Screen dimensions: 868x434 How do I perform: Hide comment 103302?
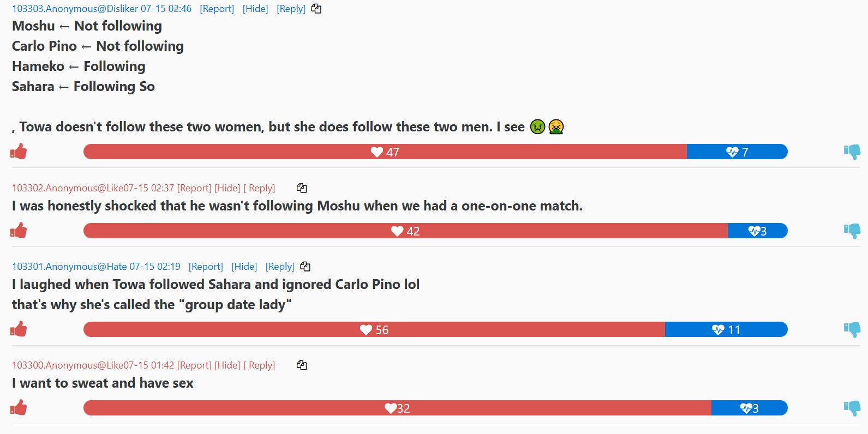228,188
